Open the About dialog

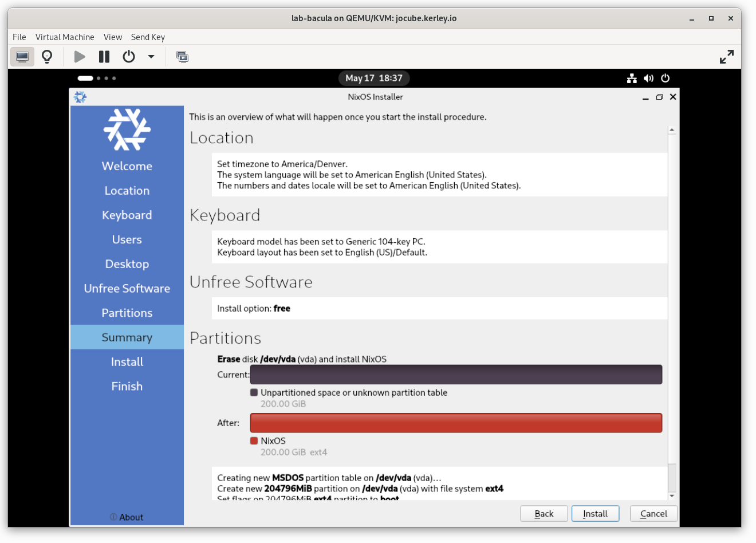[127, 517]
